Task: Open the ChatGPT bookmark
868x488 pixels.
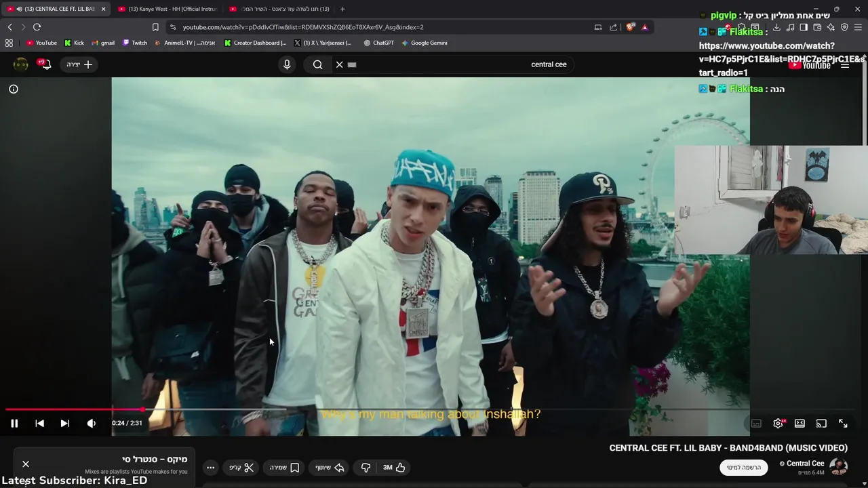Action: (378, 43)
